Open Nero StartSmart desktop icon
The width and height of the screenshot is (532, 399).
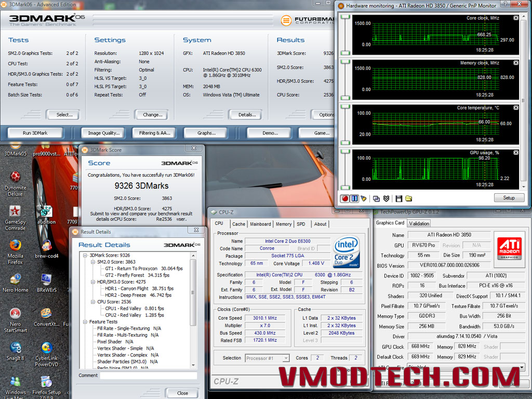[15, 320]
